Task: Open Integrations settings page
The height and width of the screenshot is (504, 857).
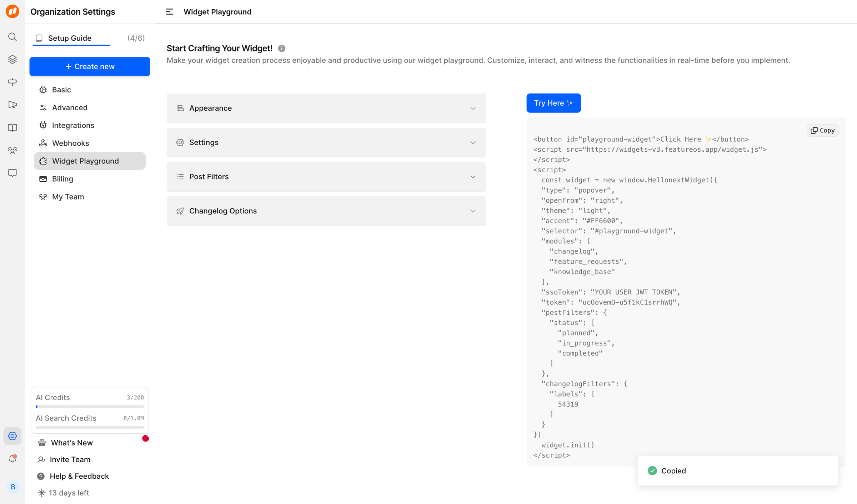Action: (x=90, y=125)
